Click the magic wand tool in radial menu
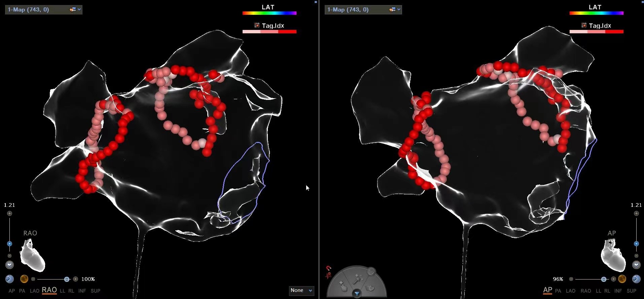Viewport: 644px width, 299px height. click(357, 279)
